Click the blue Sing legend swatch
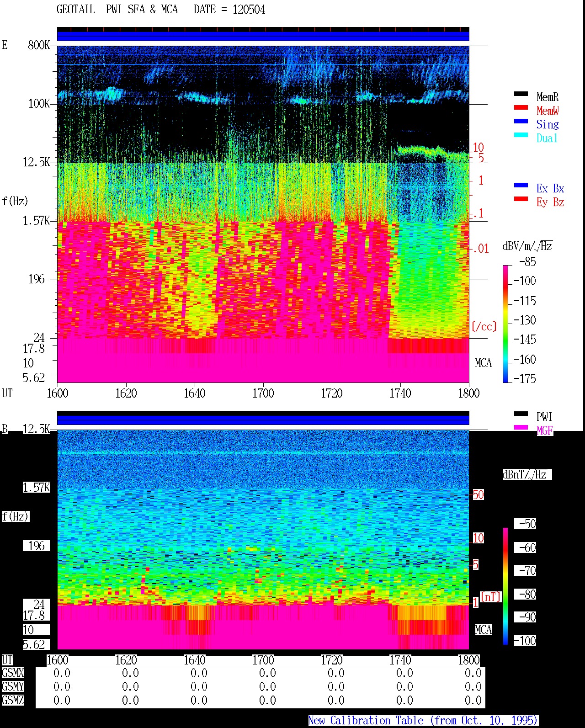The image size is (585, 728). 521,121
